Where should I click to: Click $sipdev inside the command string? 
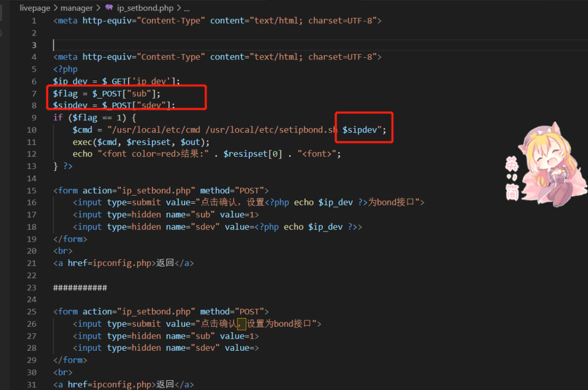point(360,130)
